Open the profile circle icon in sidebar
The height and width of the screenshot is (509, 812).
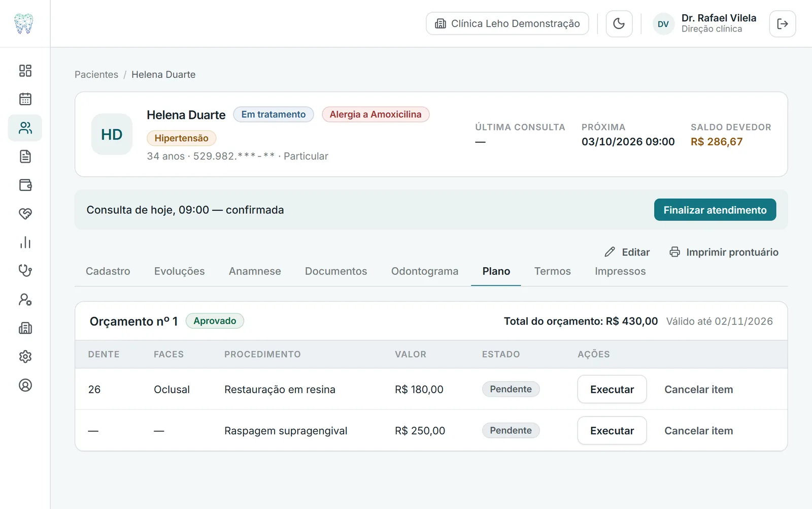25,385
